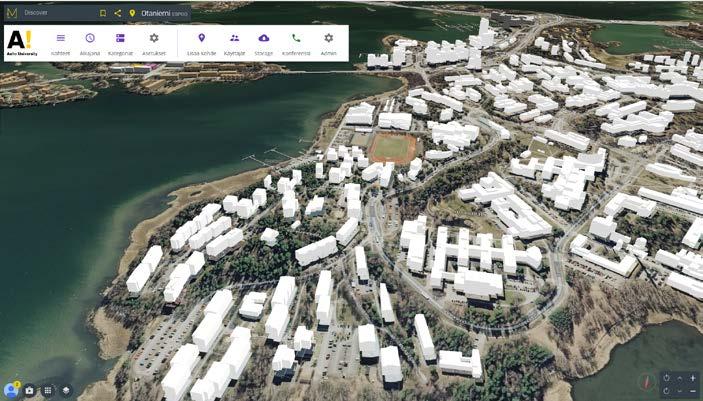This screenshot has width=703, height=401.
Task: Open Asetukset settings gear
Action: (x=154, y=38)
